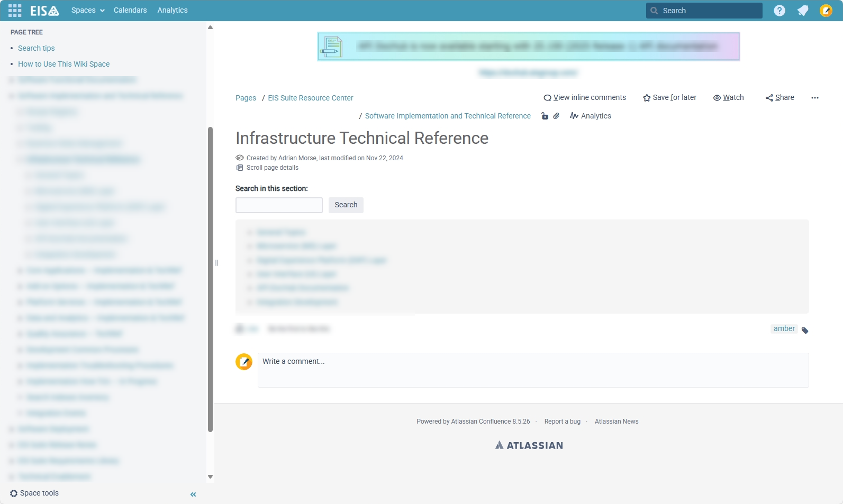Click the banner document icon
Image resolution: width=843 pixels, height=504 pixels.
tap(332, 47)
